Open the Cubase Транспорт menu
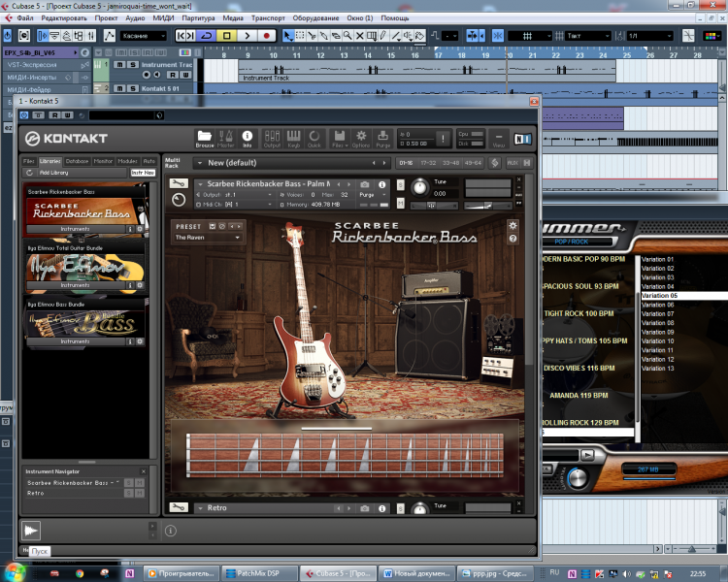This screenshot has height=582, width=728. click(268, 18)
